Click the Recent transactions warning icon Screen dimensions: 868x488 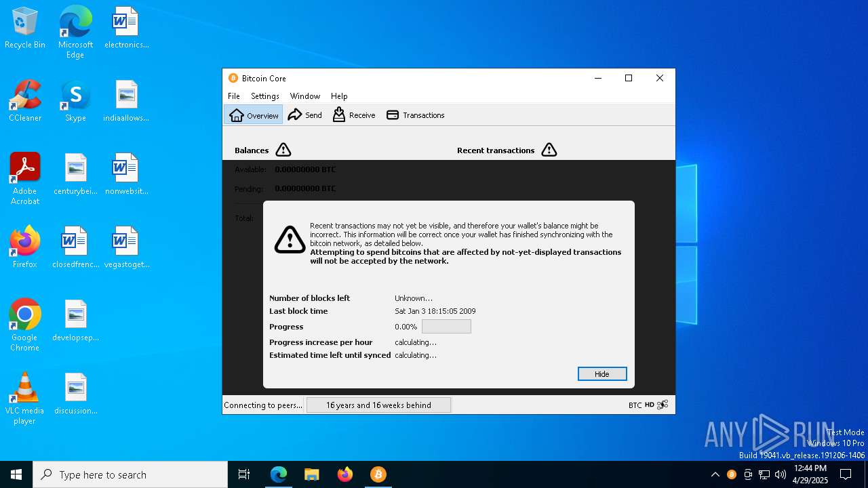pyautogui.click(x=549, y=150)
